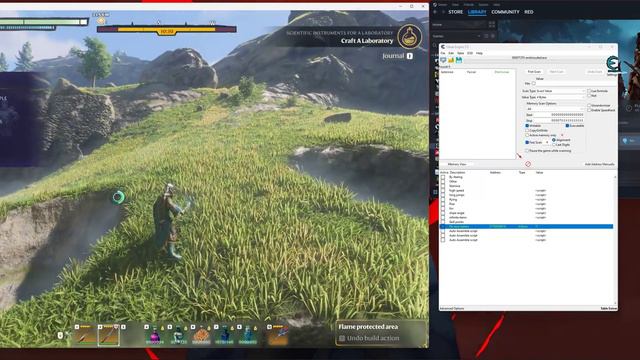Toggle the Writable checkbox
The height and width of the screenshot is (360, 640).
(x=527, y=126)
